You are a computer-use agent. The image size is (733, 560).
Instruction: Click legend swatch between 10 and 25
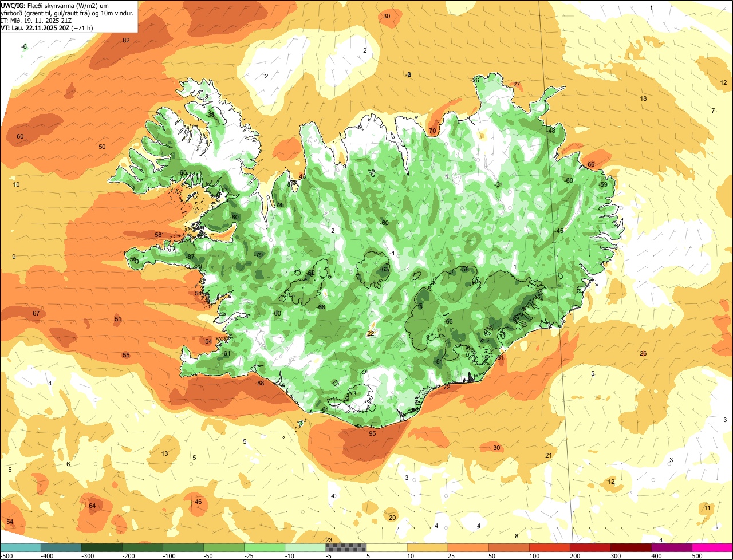[x=427, y=547]
